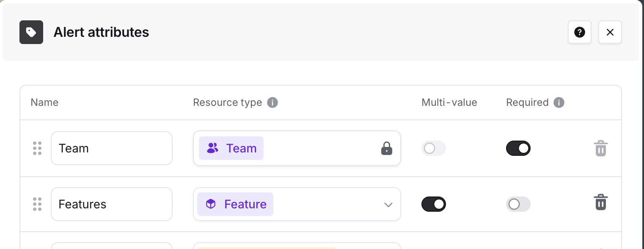Click the Alert attributes tag icon
Screen dimensions: 644x249
[x=31, y=32]
